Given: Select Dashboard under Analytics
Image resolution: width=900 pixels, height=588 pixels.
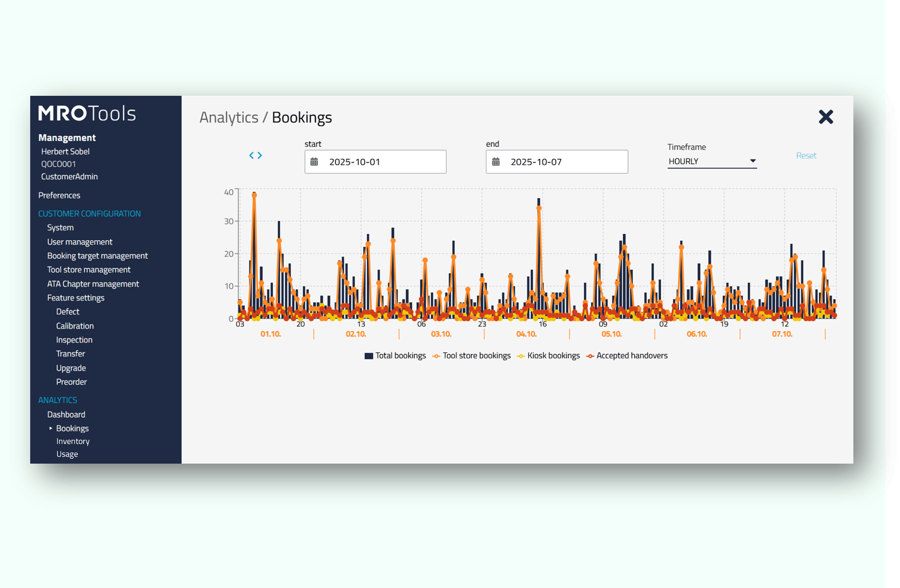Looking at the screenshot, I should pyautogui.click(x=66, y=414).
